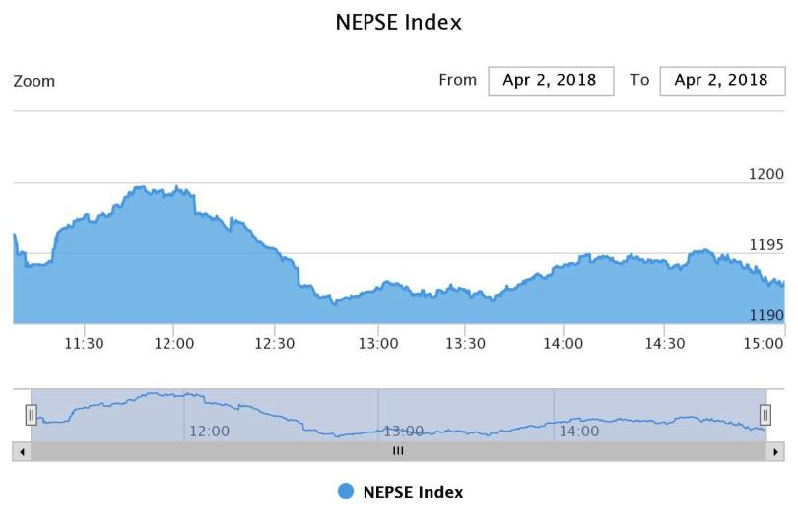The image size is (798, 532).
Task: Click the 1195 y-axis value label
Action: 765,244
